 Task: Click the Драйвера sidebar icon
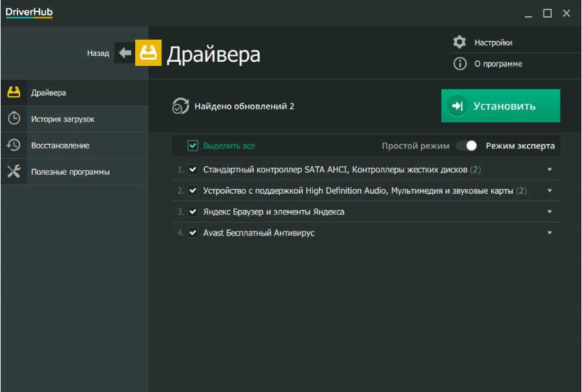[13, 93]
